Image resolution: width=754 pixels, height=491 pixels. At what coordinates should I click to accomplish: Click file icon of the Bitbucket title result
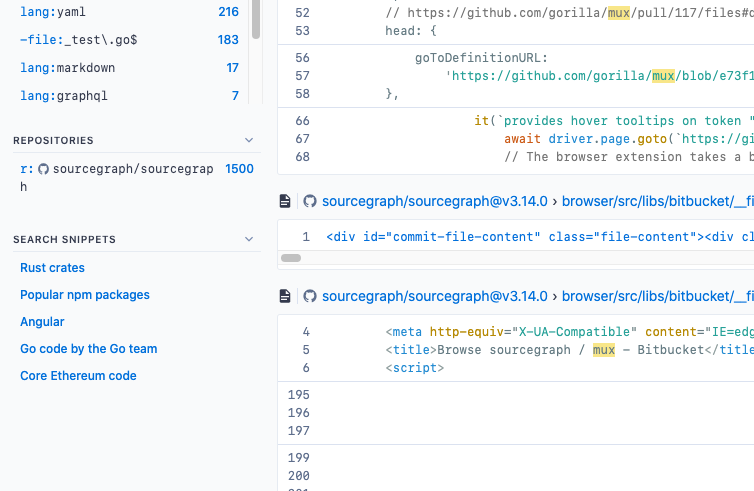pyautogui.click(x=285, y=296)
